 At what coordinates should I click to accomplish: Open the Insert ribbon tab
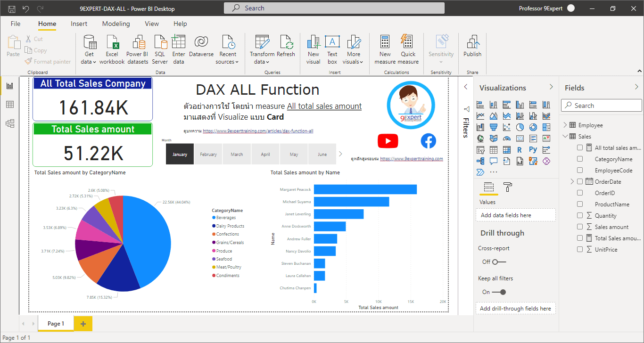coord(79,24)
